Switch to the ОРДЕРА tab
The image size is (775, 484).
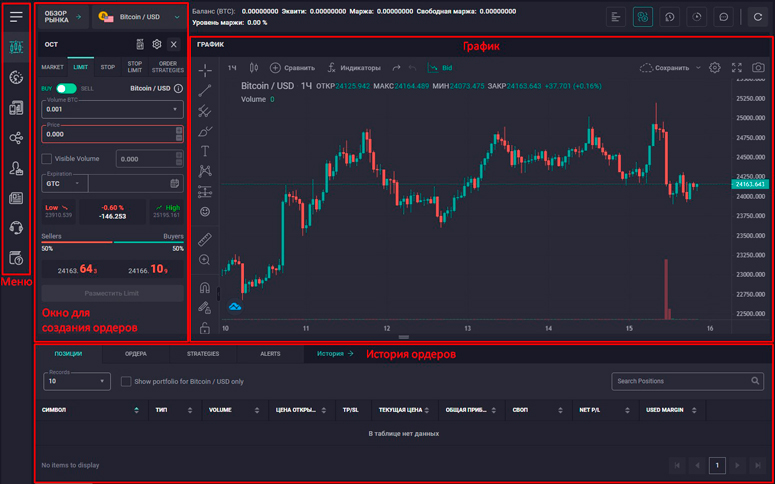click(x=135, y=354)
